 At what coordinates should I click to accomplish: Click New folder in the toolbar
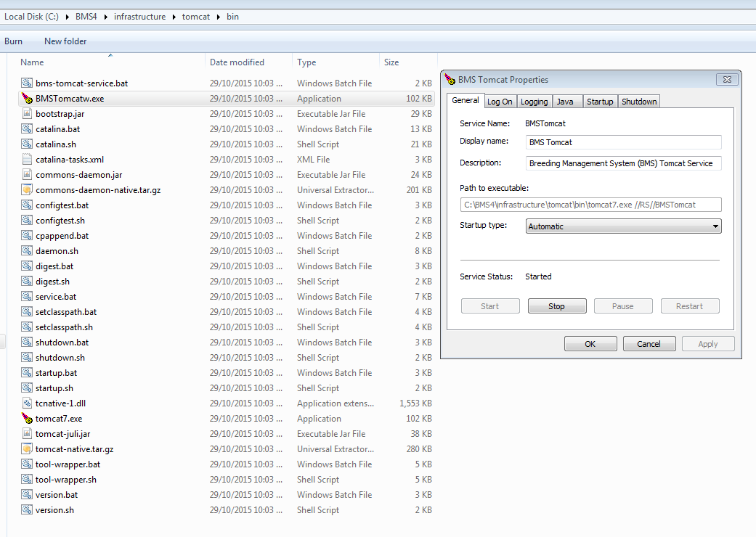[x=65, y=41]
